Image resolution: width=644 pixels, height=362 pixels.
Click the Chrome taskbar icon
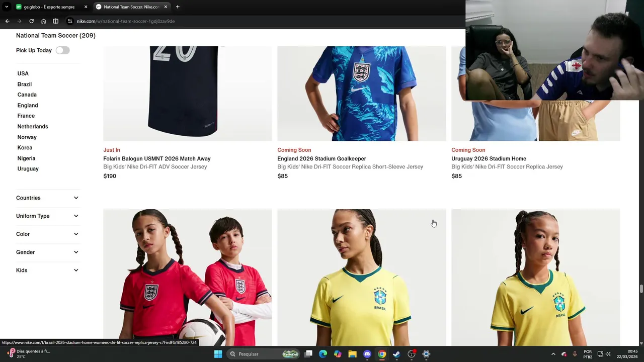382,354
